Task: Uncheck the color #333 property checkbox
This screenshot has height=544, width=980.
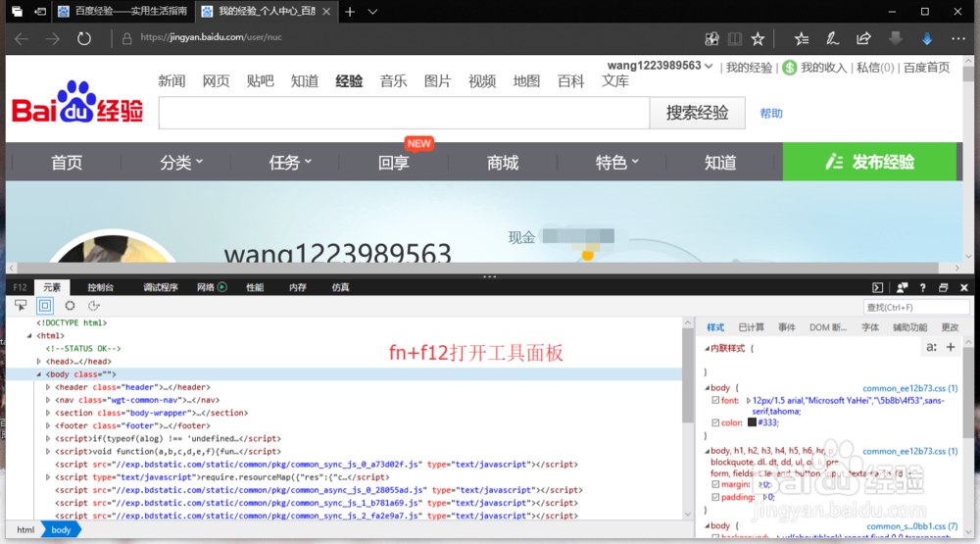Action: (x=715, y=422)
